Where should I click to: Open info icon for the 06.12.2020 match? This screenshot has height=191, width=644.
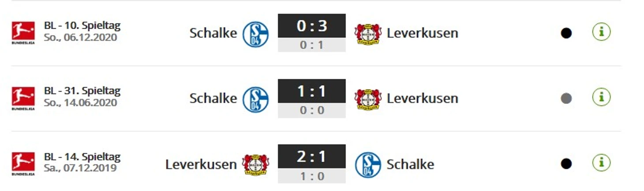(601, 32)
